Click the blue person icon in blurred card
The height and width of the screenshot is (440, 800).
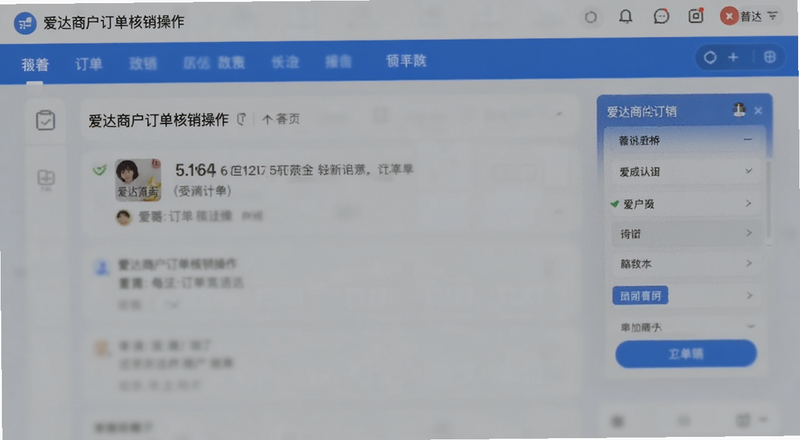tap(103, 267)
